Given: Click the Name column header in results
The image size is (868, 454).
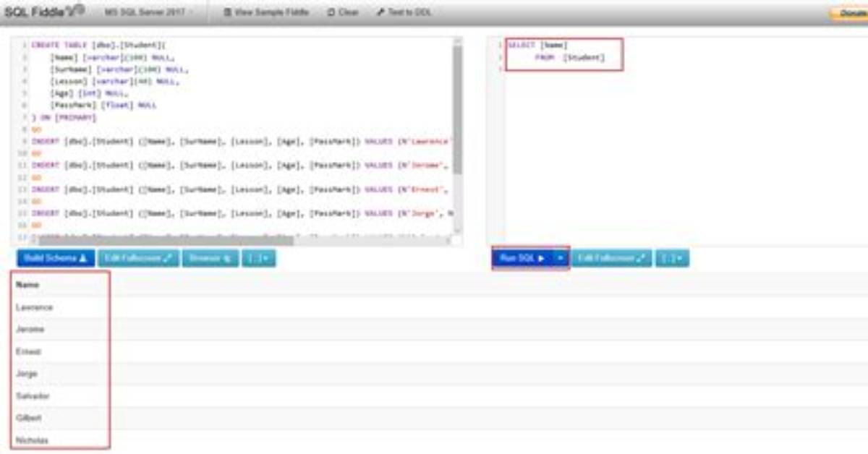Looking at the screenshot, I should (x=27, y=285).
